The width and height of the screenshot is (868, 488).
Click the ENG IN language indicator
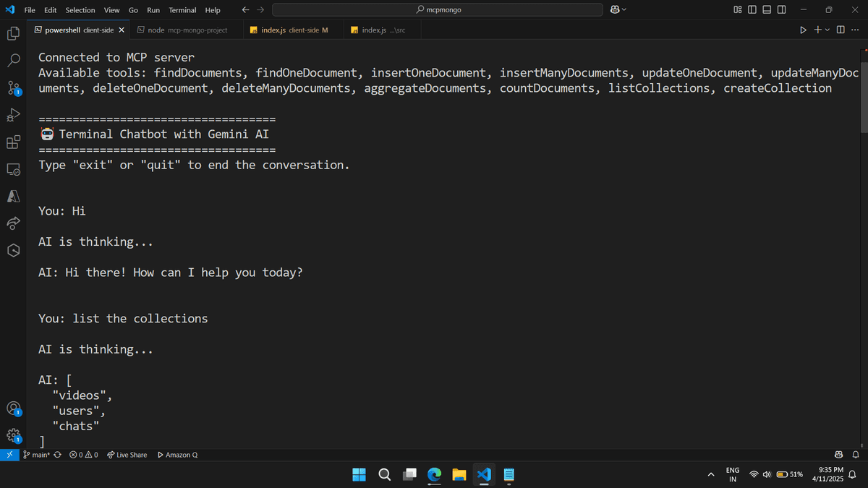[733, 475]
